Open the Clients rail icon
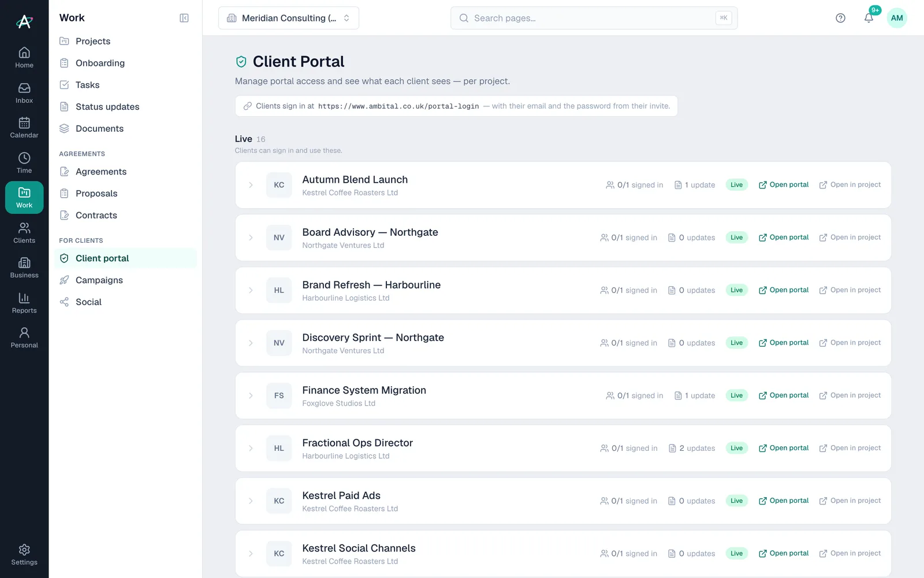The image size is (924, 578). tap(24, 232)
